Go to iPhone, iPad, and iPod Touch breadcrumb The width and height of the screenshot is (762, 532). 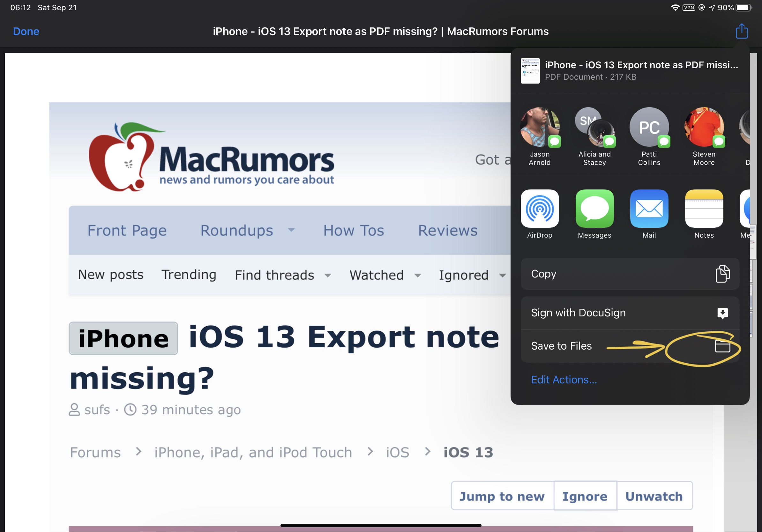pos(253,452)
